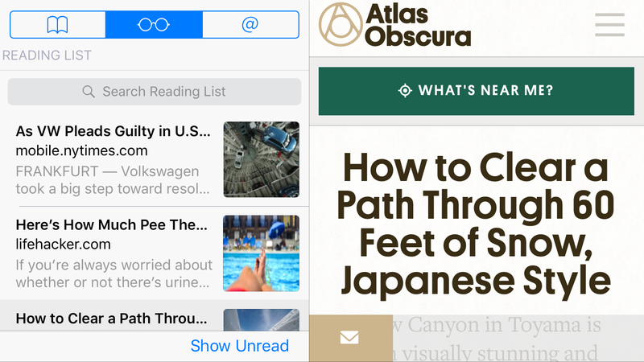The height and width of the screenshot is (362, 644).
Task: Click the Atlas Obscura wordmark text
Action: click(418, 25)
